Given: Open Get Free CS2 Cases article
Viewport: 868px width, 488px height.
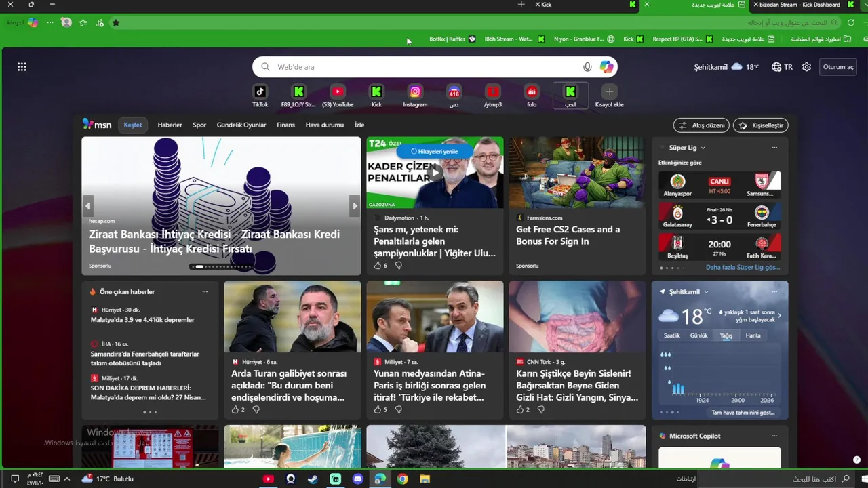Looking at the screenshot, I should click(x=568, y=235).
